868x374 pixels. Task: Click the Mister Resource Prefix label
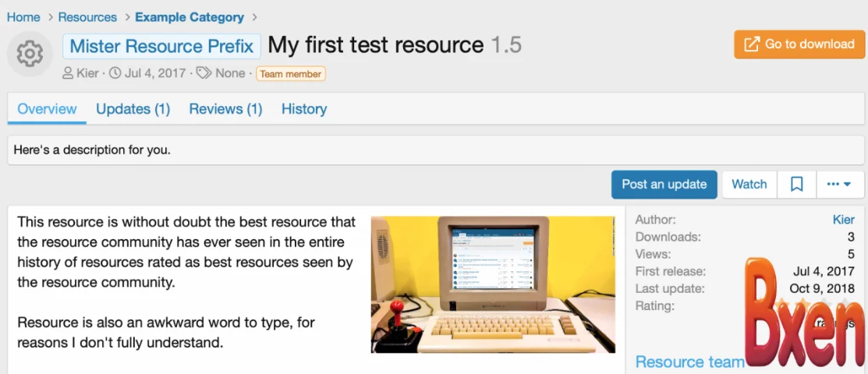(x=161, y=46)
